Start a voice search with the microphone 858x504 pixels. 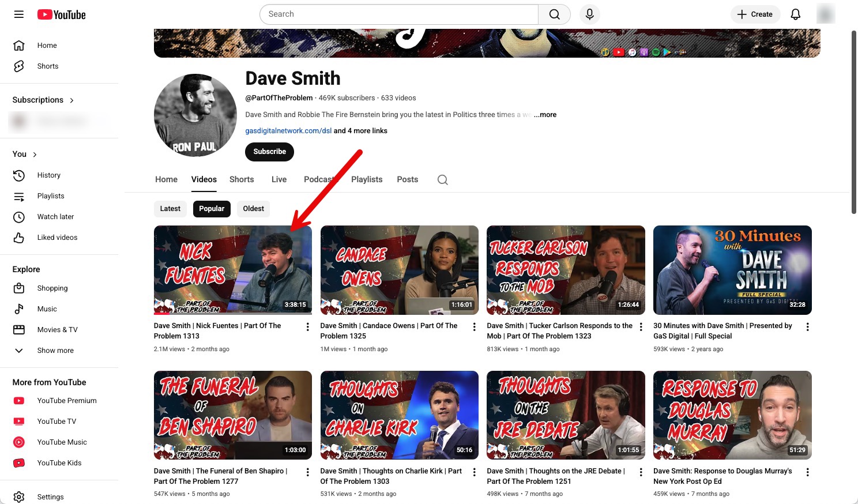pyautogui.click(x=589, y=14)
